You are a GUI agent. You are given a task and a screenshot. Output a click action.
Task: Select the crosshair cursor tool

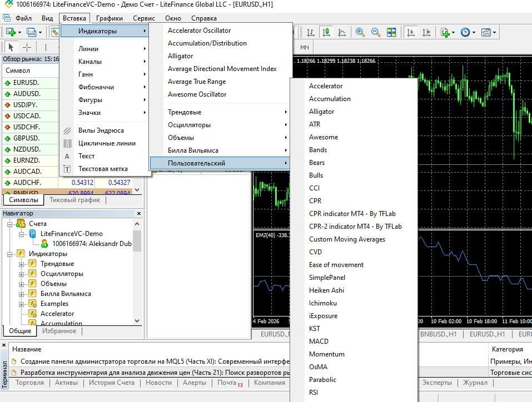point(26,47)
